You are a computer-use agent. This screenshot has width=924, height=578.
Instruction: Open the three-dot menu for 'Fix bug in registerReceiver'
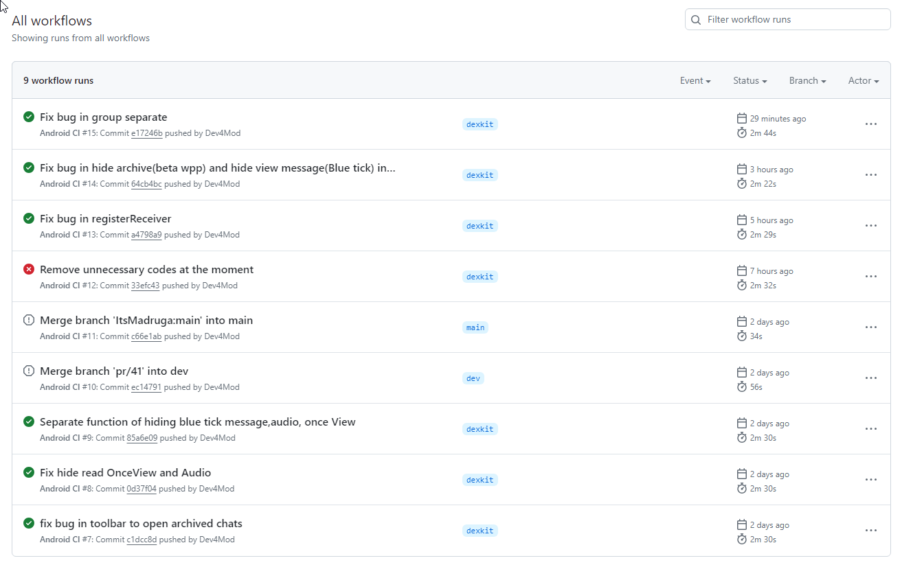click(x=870, y=226)
